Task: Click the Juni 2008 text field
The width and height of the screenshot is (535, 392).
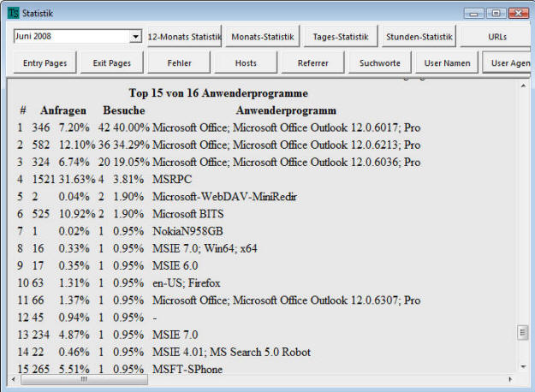Action: point(72,36)
